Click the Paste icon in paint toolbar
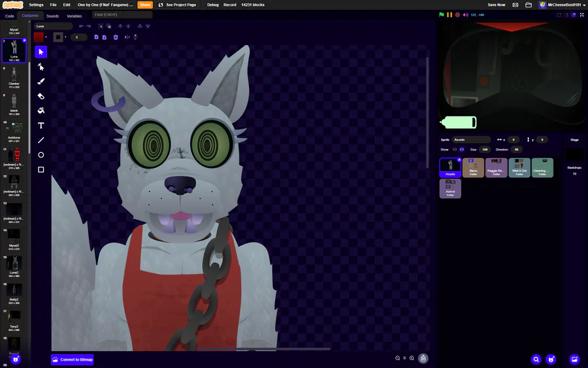This screenshot has width=588, height=368. 105,37
